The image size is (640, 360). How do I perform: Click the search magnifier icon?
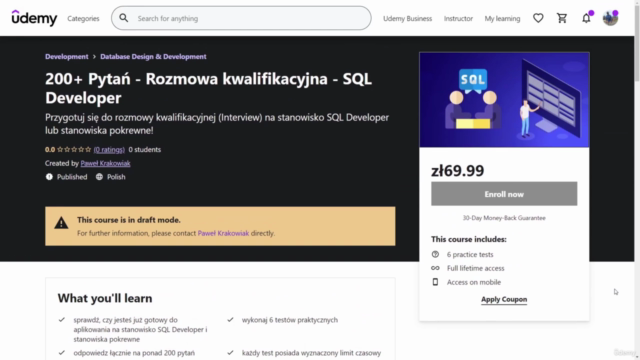[x=124, y=18]
